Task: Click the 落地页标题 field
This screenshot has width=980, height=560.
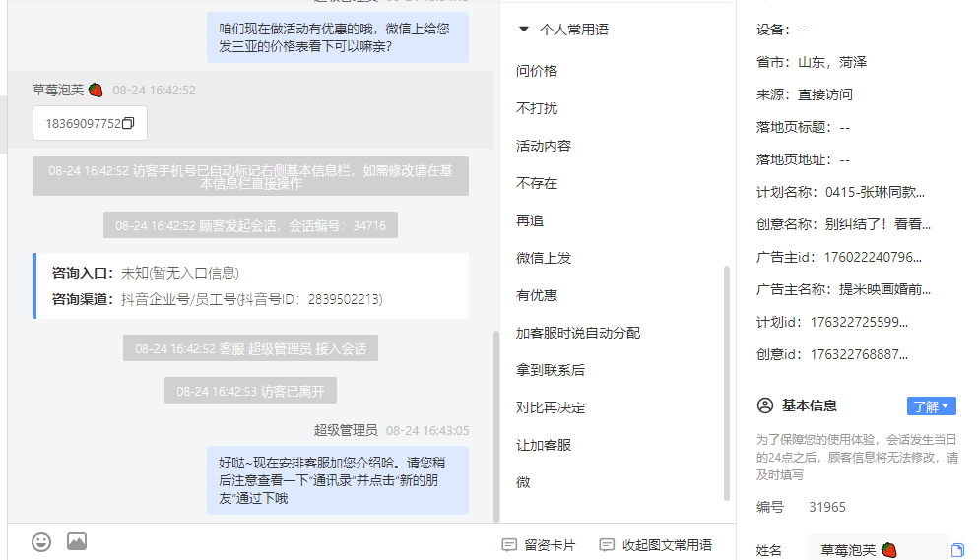Action: [x=803, y=127]
